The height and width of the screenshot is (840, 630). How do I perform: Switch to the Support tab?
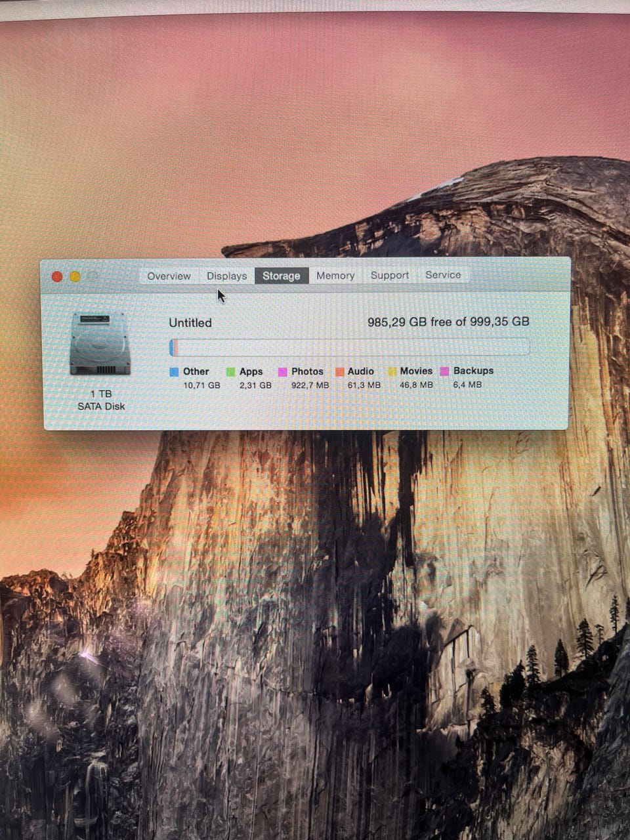coord(390,275)
